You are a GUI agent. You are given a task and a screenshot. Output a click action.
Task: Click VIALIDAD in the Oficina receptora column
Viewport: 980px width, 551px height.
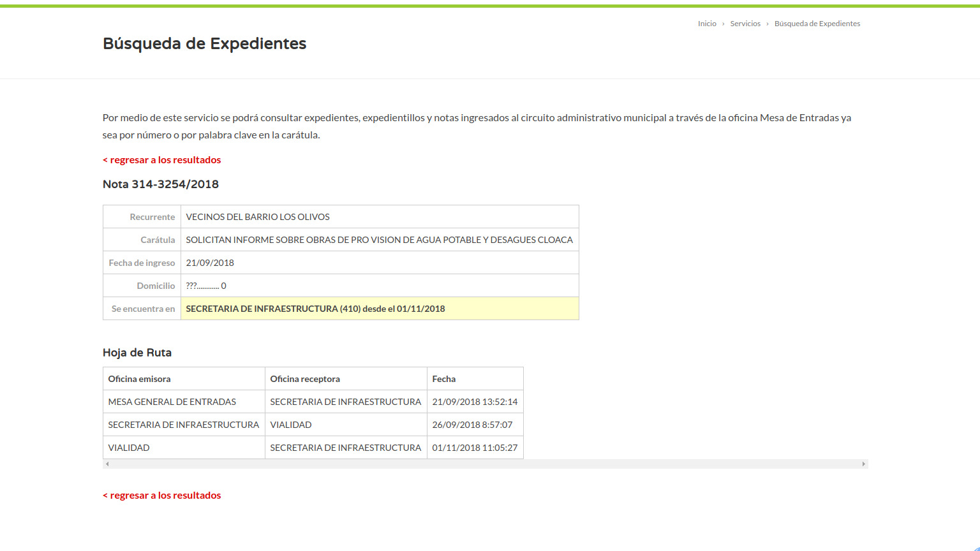291,425
